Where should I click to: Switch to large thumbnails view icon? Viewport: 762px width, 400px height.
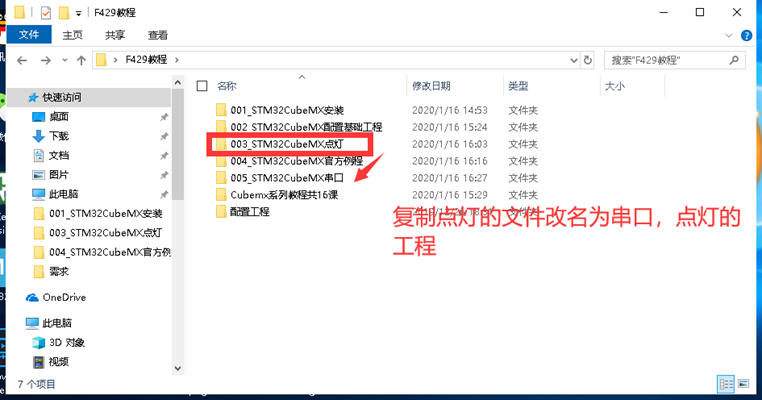pyautogui.click(x=743, y=384)
